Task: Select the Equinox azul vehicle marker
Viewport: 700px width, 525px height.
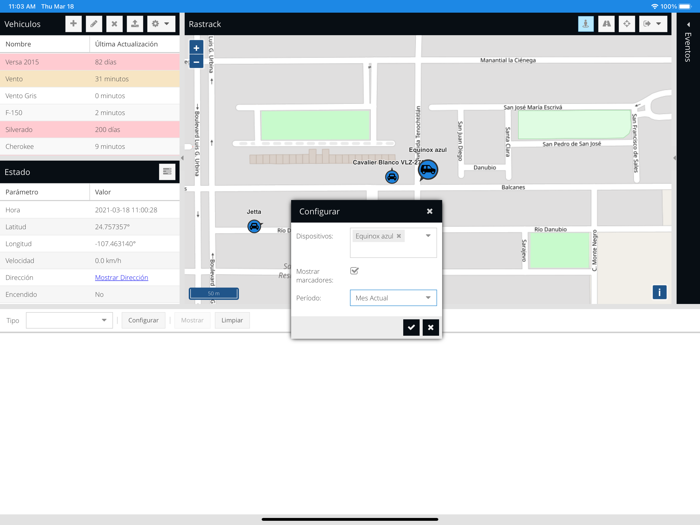Action: tap(428, 170)
